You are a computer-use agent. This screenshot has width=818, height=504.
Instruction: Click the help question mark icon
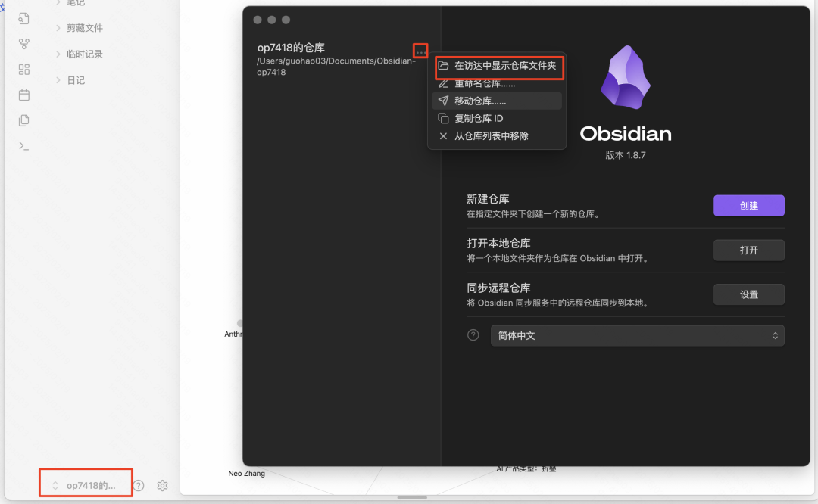[x=138, y=485]
